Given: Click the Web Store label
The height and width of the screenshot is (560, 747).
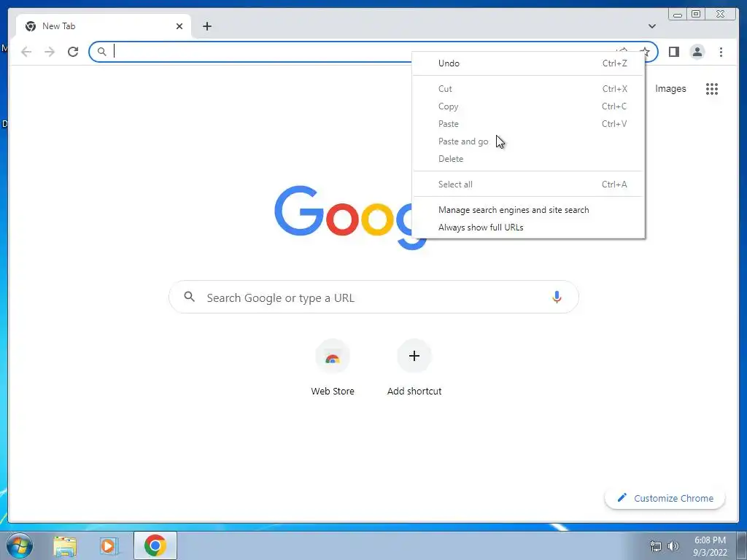Looking at the screenshot, I should 333,392.
